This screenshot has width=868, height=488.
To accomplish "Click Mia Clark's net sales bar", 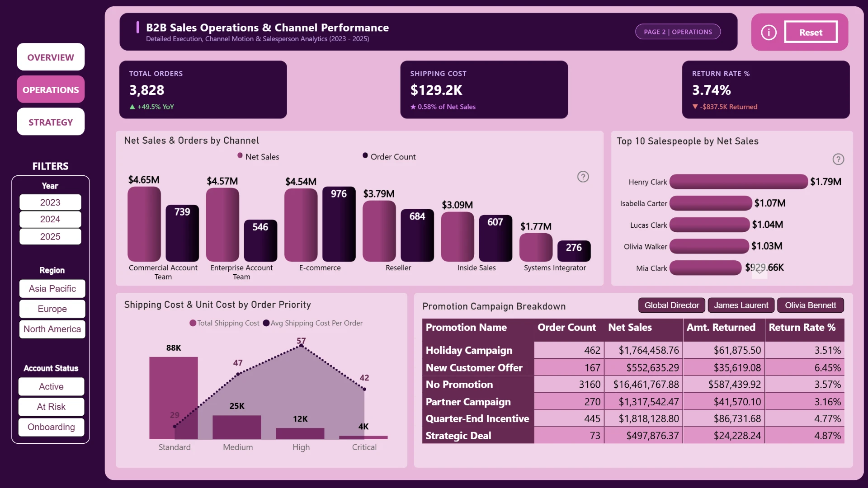I will [705, 268].
